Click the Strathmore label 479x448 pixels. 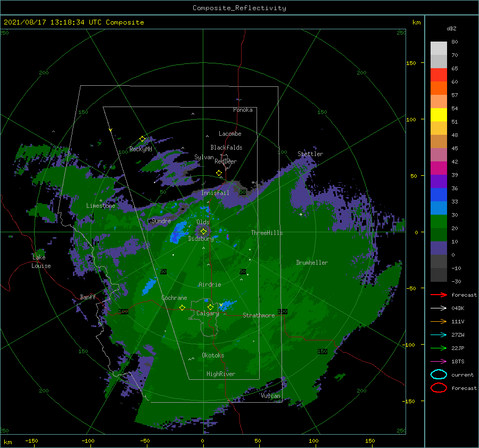(x=259, y=315)
